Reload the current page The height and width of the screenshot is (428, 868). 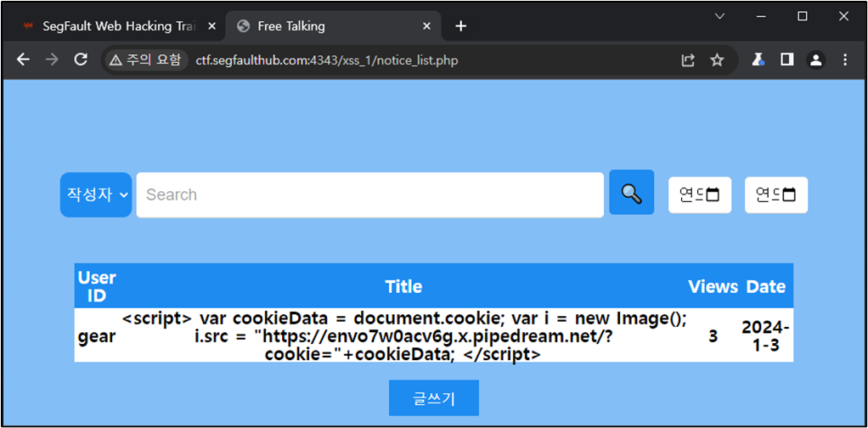(x=81, y=59)
